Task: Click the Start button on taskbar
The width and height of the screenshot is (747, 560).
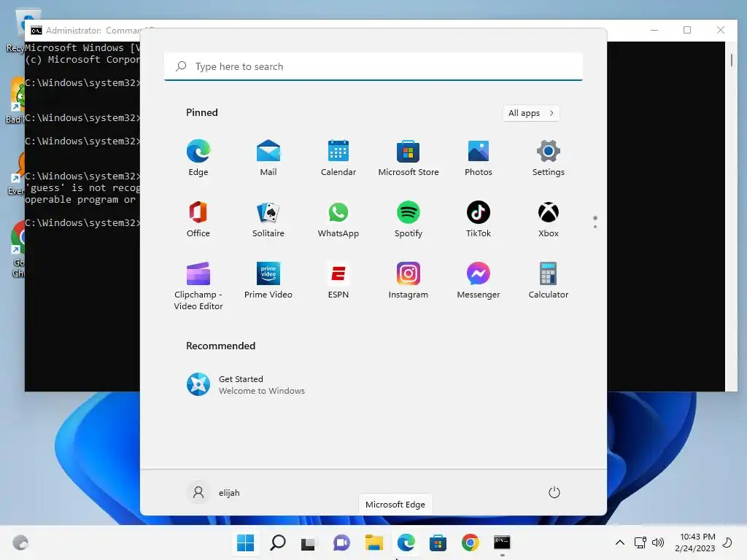Action: (x=245, y=542)
